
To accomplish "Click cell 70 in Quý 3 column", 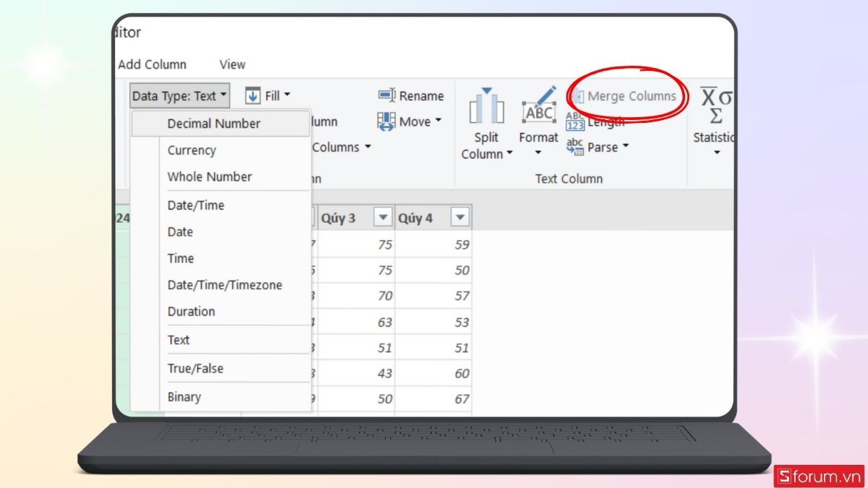I will tap(357, 296).
